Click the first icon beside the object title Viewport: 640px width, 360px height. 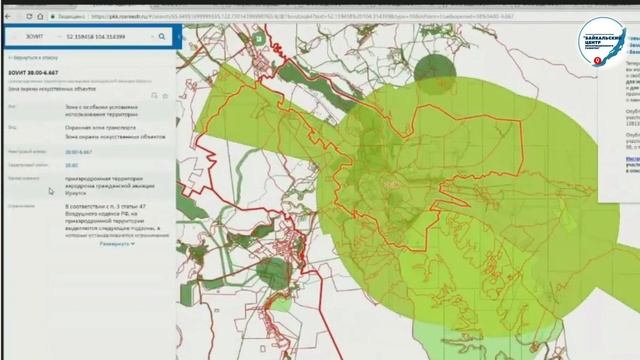coord(154,96)
